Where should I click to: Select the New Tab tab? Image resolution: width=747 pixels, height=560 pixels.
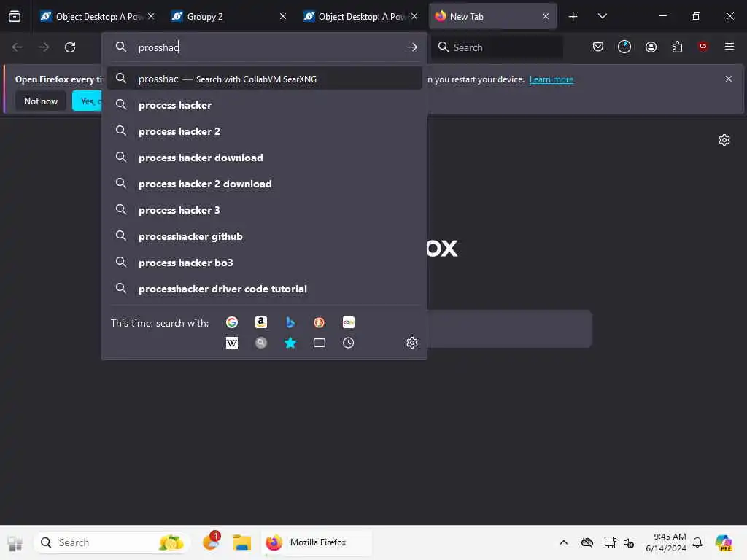492,17
